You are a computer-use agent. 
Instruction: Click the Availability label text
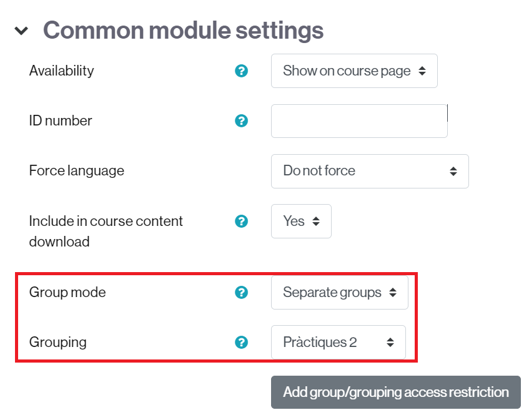pyautogui.click(x=61, y=71)
